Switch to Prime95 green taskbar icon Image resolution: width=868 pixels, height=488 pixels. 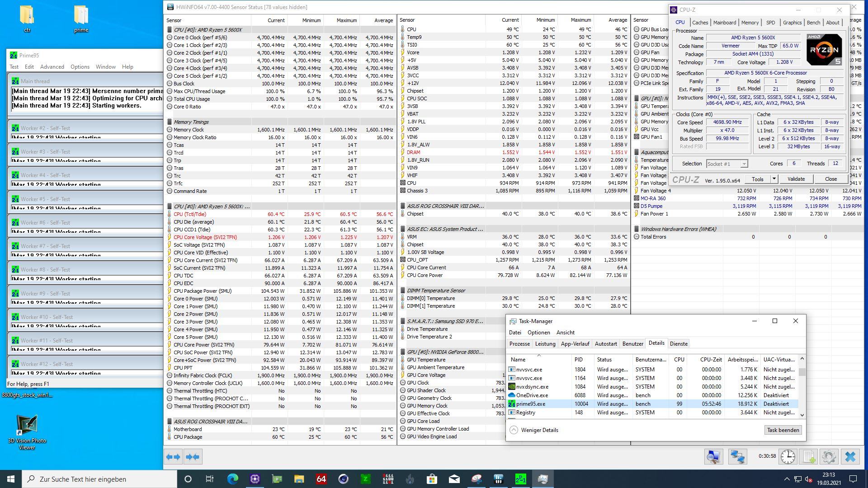(x=520, y=479)
